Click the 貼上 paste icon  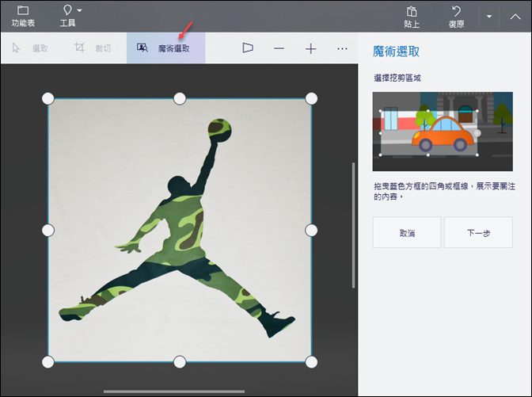click(x=412, y=11)
